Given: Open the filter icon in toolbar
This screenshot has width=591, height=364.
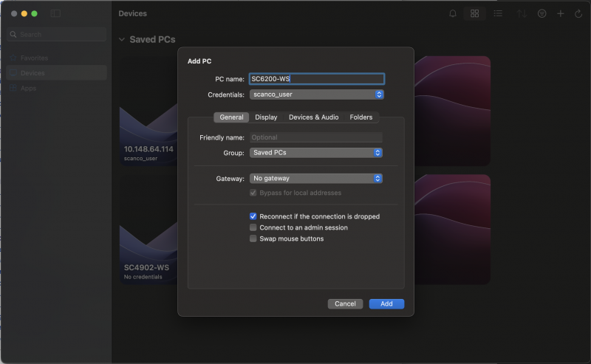Looking at the screenshot, I should [542, 13].
